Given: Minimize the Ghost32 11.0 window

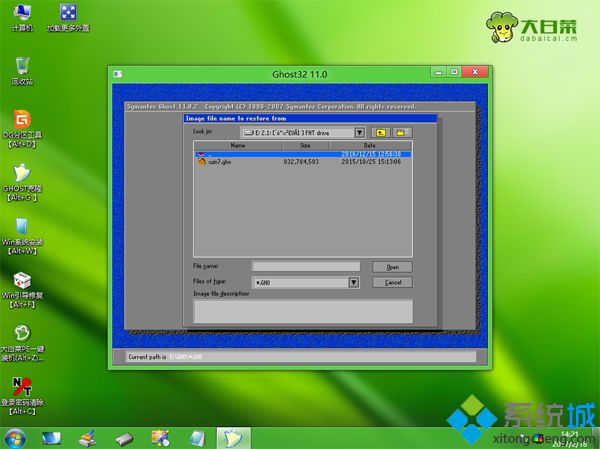Looking at the screenshot, I should (439, 72).
